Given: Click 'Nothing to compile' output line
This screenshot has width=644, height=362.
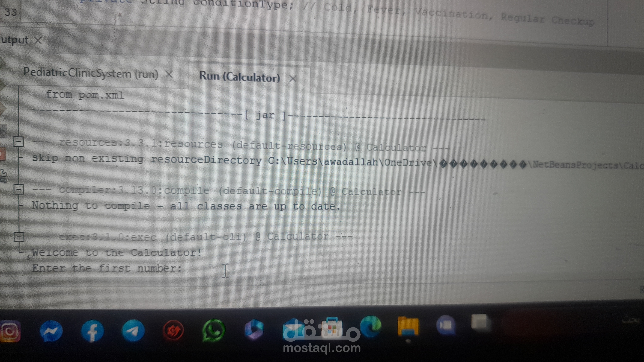Looking at the screenshot, I should [186, 206].
